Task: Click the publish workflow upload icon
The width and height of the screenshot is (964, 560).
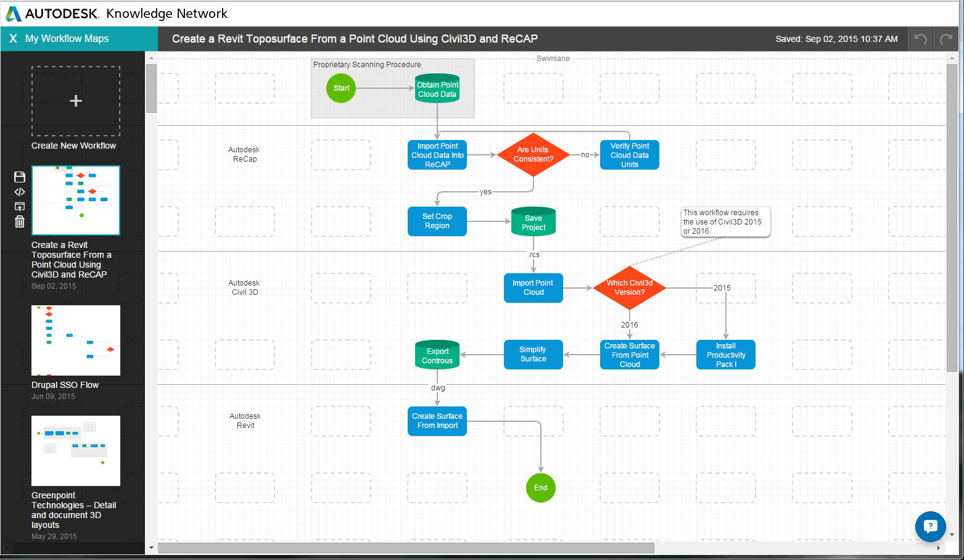Action: click(x=20, y=207)
